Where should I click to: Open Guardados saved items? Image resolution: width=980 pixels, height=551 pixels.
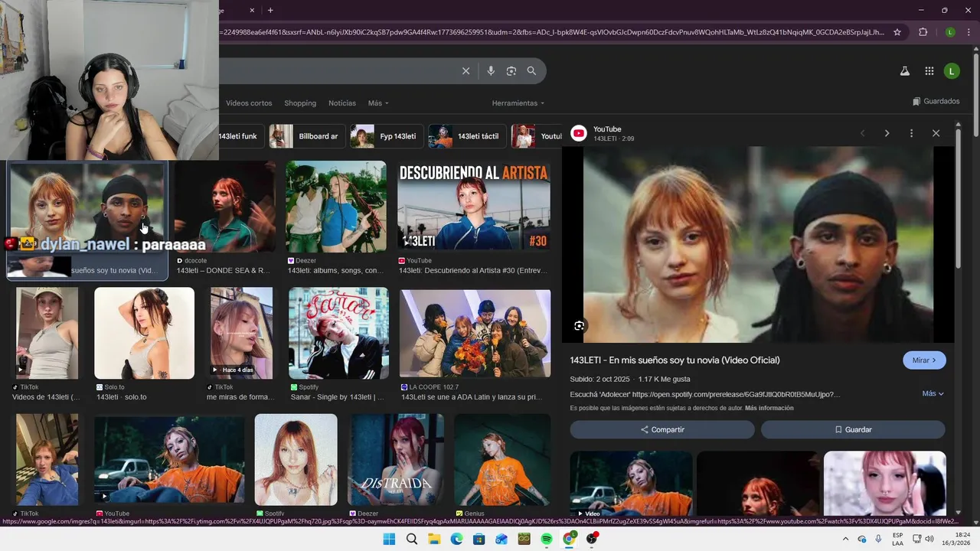pyautogui.click(x=936, y=101)
